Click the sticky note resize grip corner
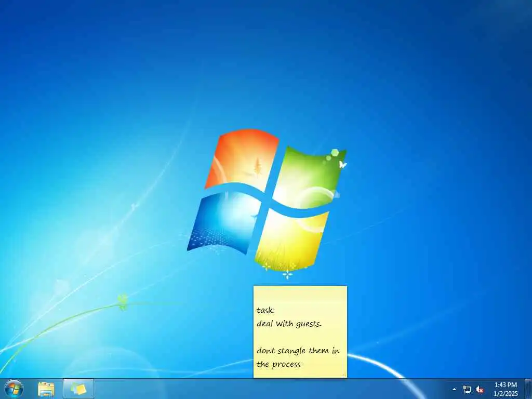 (343, 374)
